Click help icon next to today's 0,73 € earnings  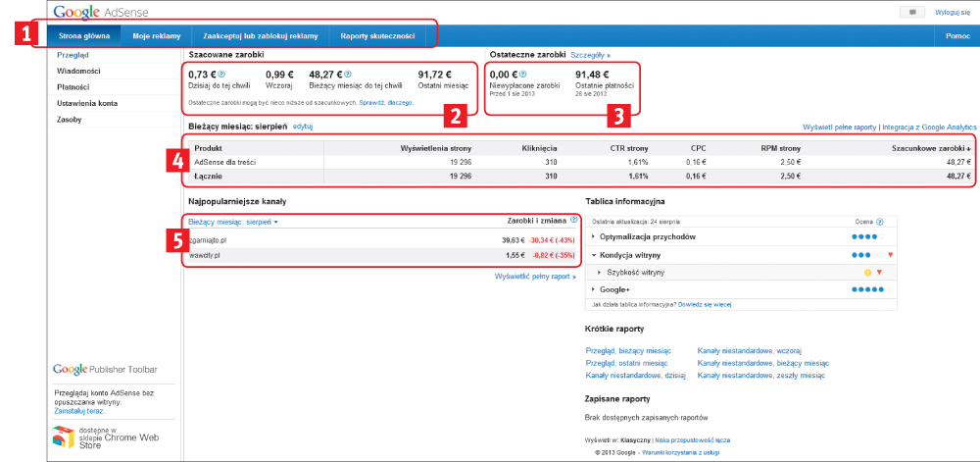click(222, 74)
